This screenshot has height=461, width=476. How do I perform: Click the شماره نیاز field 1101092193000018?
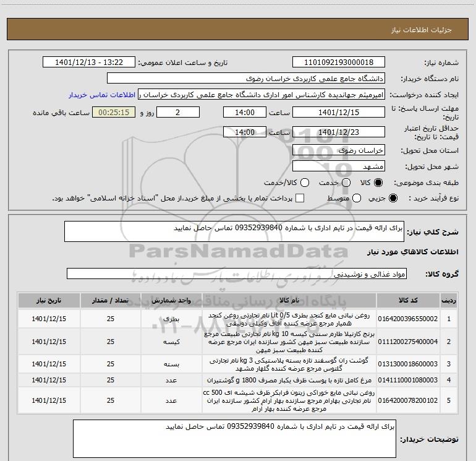(x=339, y=62)
